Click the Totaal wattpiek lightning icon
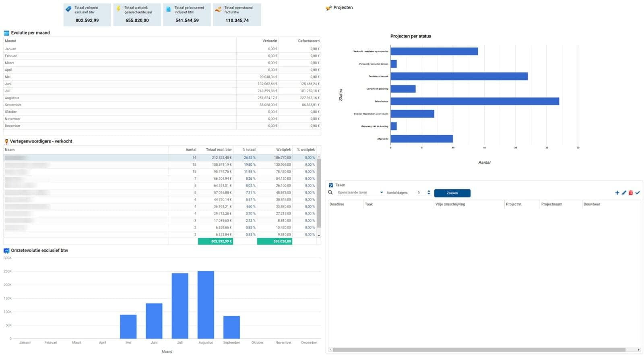 pyautogui.click(x=118, y=9)
